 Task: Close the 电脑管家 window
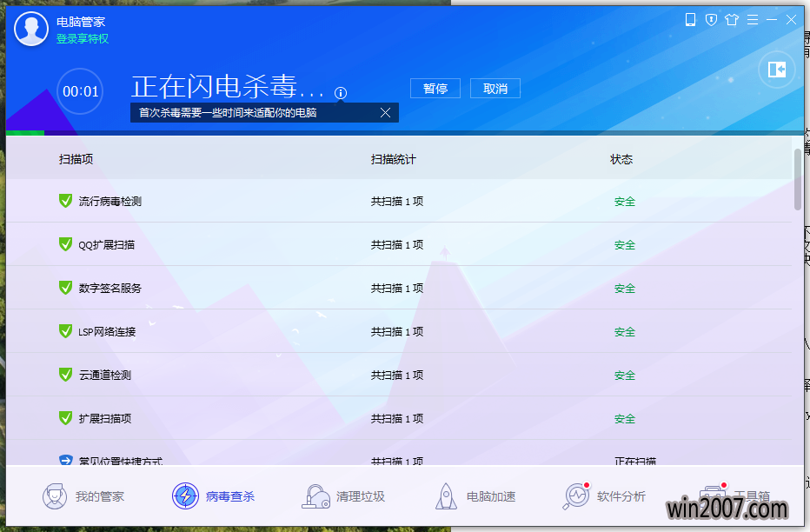coord(791,20)
